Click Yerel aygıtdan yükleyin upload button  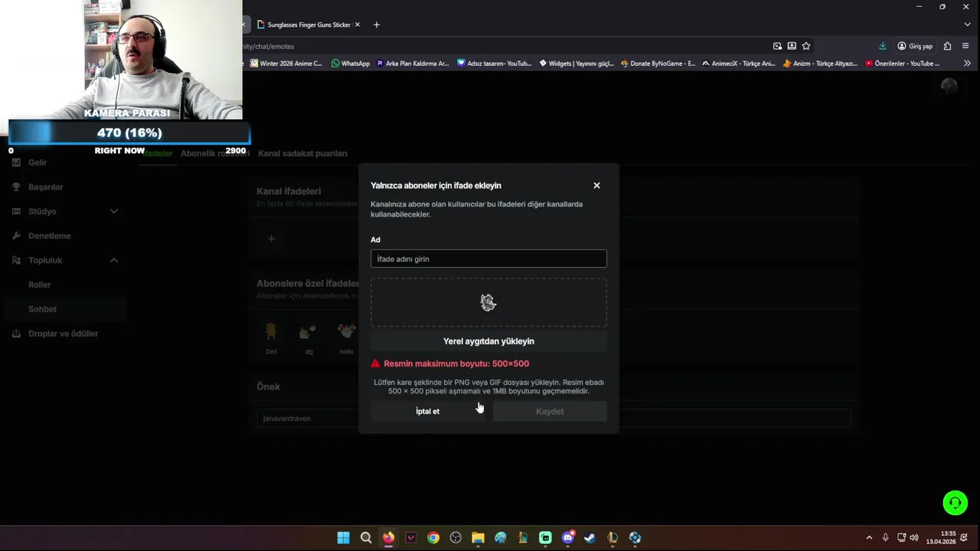click(488, 341)
